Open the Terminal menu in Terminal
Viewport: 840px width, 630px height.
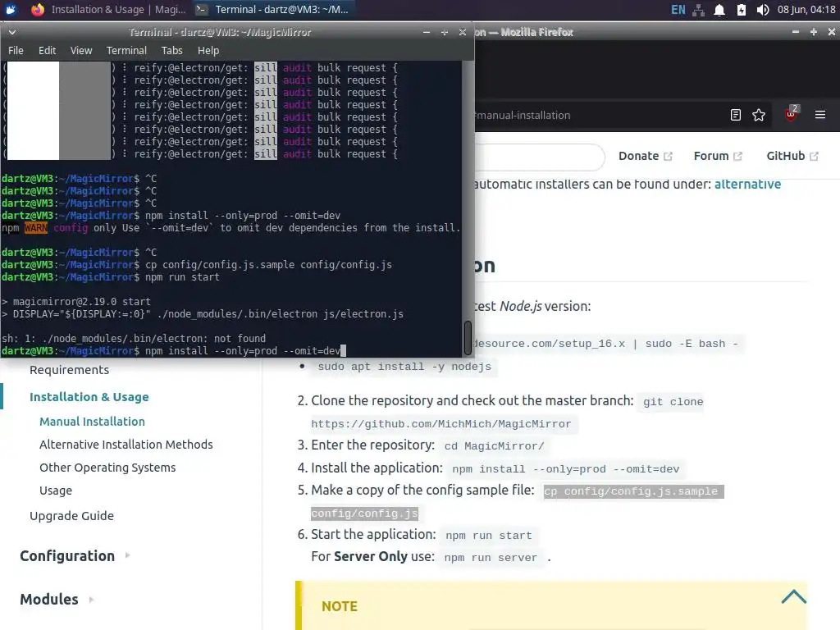click(126, 50)
